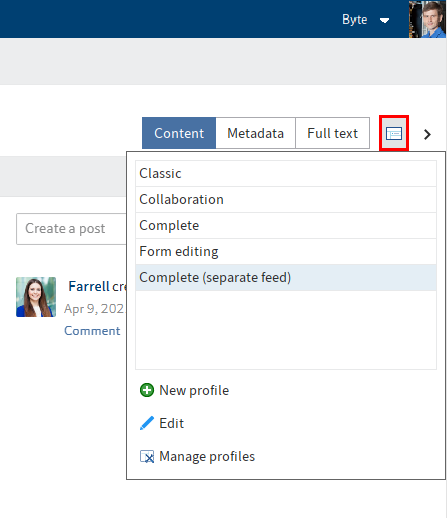Click the Farrell name in the feed
The image size is (448, 518).
point(89,286)
